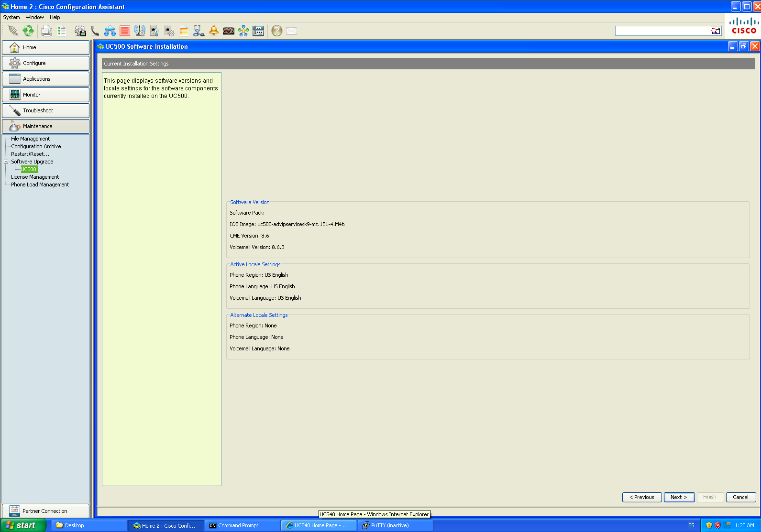Open the Configure section
This screenshot has height=532, width=761.
click(x=46, y=63)
